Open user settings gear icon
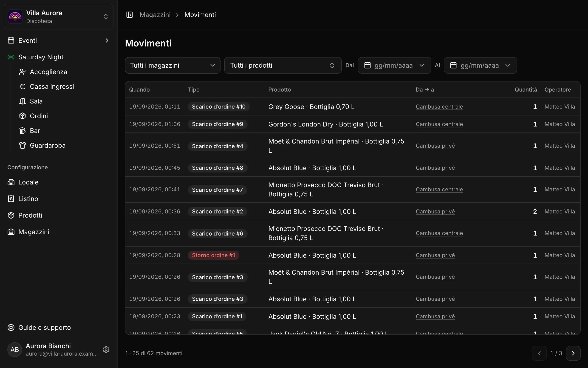 106,350
